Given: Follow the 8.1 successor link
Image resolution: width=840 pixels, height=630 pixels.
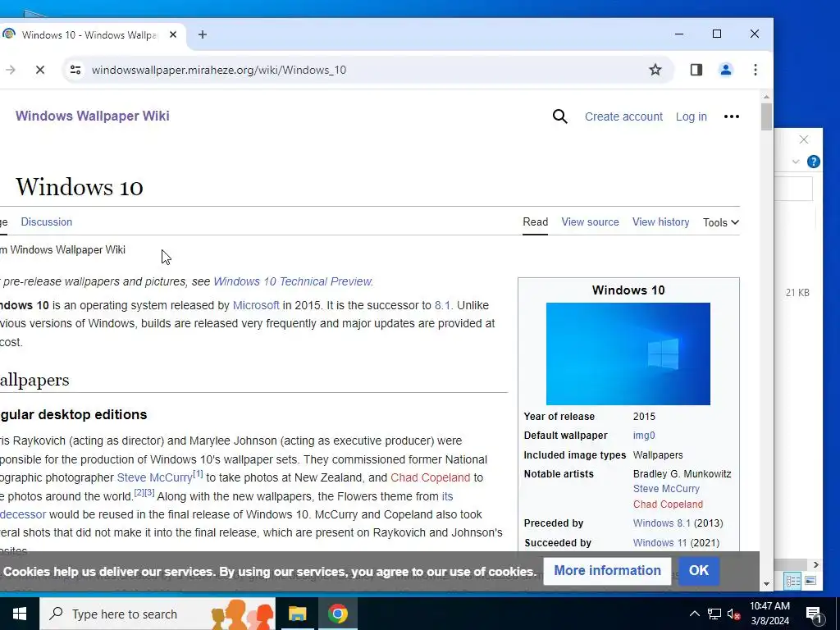Looking at the screenshot, I should pyautogui.click(x=442, y=305).
